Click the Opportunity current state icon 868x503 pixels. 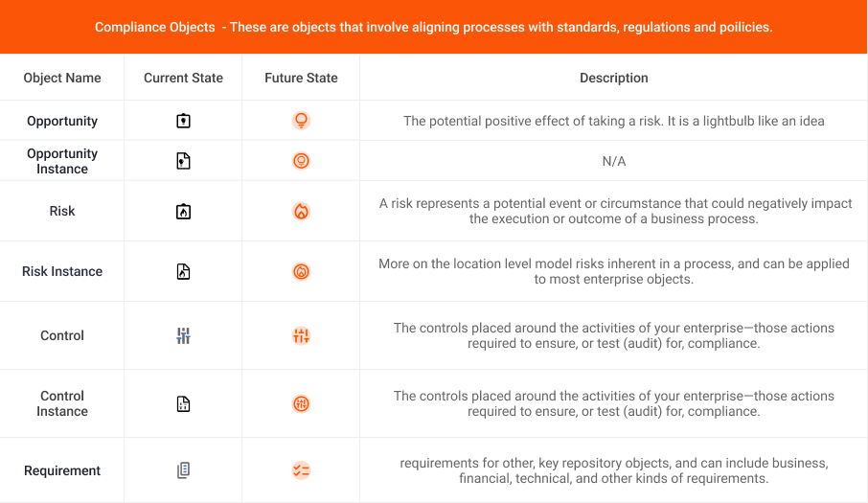[x=183, y=121]
